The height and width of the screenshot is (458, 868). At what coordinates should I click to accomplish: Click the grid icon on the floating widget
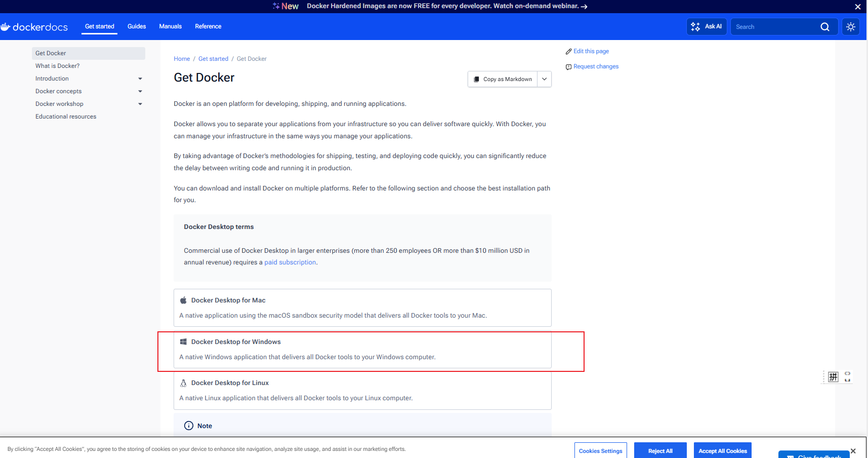tap(834, 377)
